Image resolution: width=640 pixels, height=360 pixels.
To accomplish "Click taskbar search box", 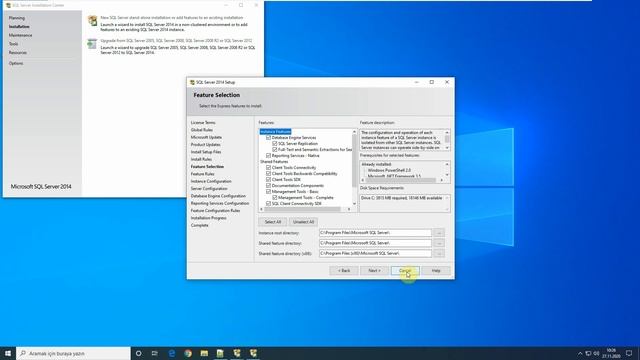I will [x=73, y=353].
